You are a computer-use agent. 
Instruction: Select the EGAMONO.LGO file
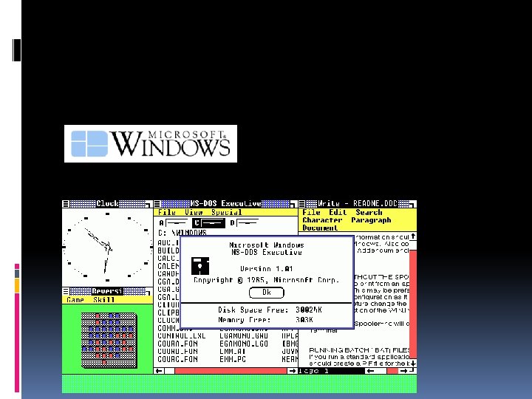click(244, 344)
